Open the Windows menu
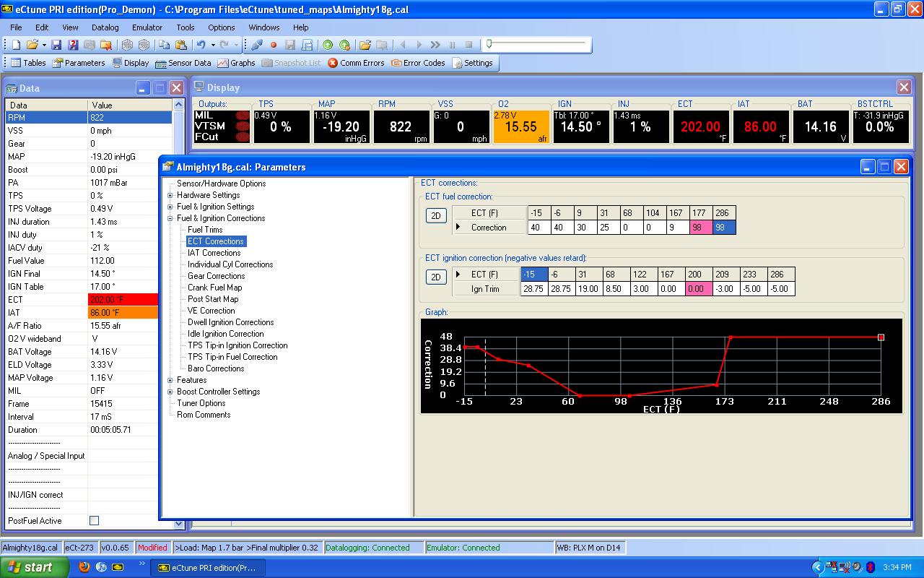924x578 pixels. [x=264, y=27]
